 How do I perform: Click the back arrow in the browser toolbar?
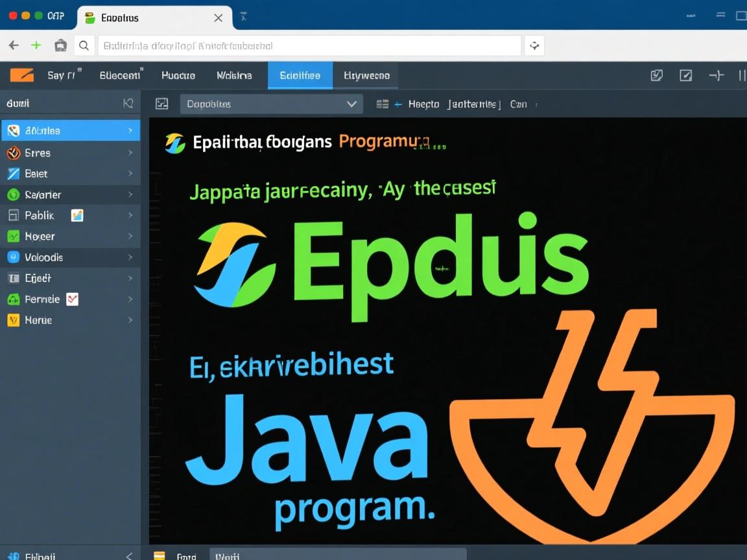coord(13,45)
